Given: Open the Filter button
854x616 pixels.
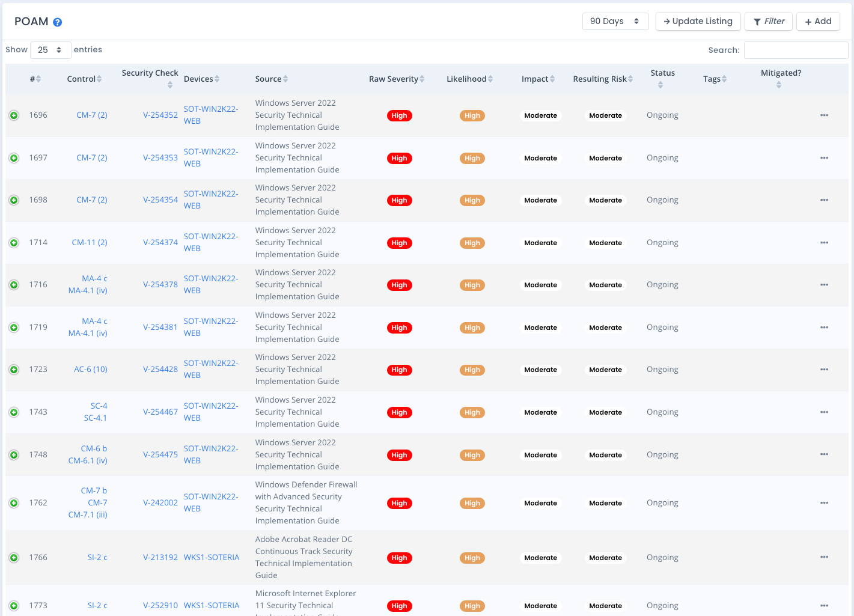Looking at the screenshot, I should 769,21.
